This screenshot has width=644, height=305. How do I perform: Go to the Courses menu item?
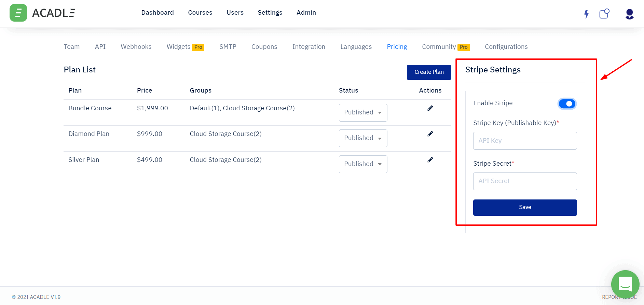pyautogui.click(x=200, y=13)
